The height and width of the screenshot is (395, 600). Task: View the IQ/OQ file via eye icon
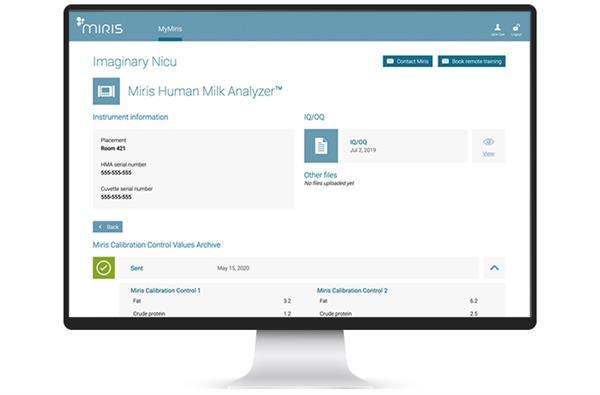click(488, 146)
